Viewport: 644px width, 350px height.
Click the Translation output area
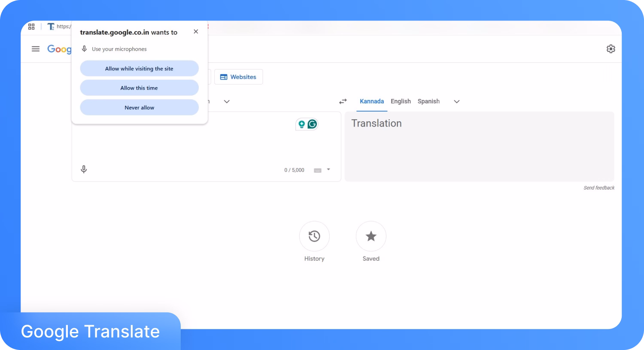click(479, 147)
